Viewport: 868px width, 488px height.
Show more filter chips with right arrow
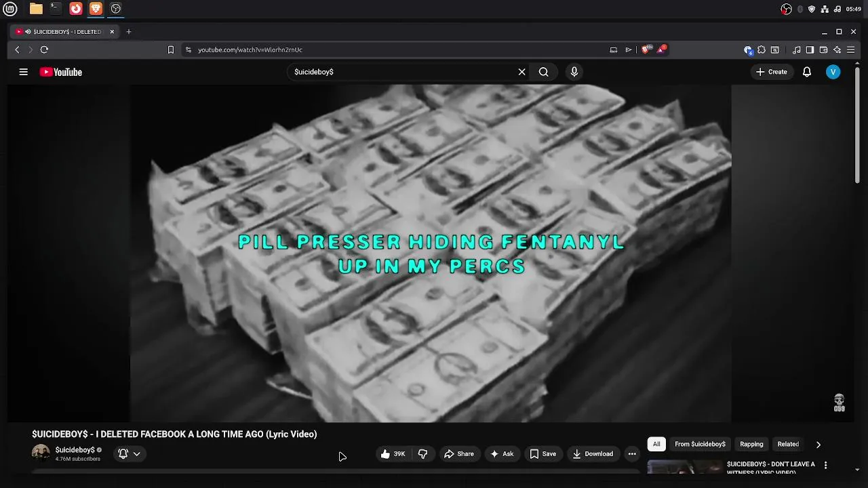818,445
